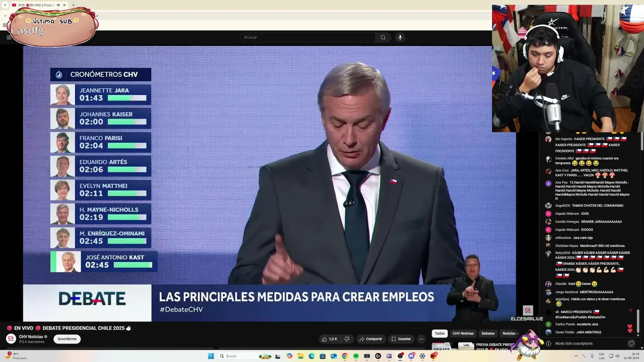The width and height of the screenshot is (644, 362).
Task: Send a heart reaction in live chat
Action: pos(631,343)
